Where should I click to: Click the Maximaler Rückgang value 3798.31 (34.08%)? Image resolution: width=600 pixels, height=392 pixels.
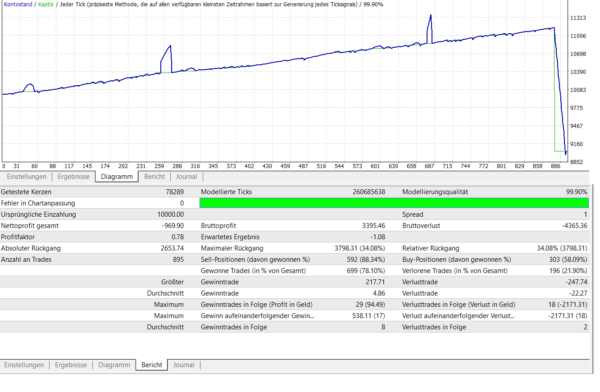click(360, 248)
